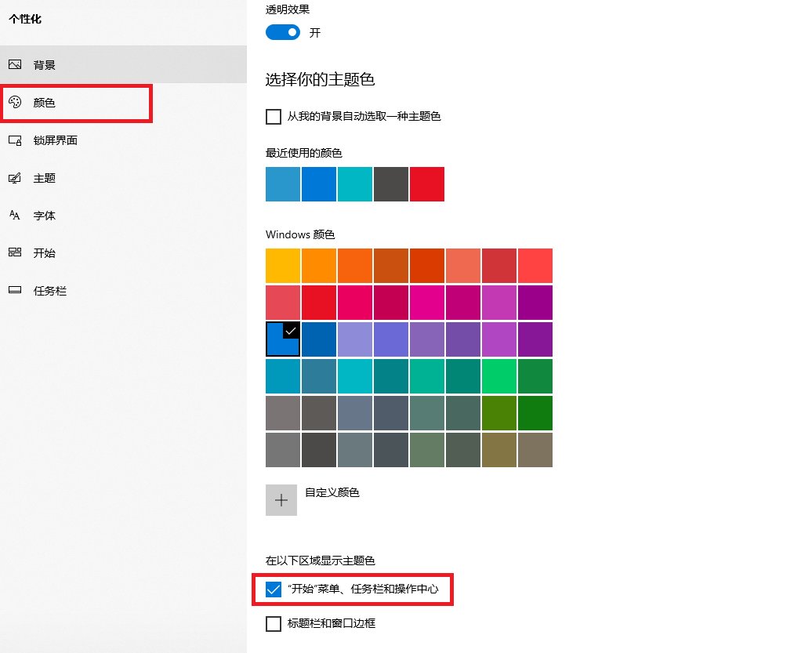Image resolution: width=812 pixels, height=653 pixels.
Task: Click the plus icon under 自定义颜色
Action: point(281,499)
